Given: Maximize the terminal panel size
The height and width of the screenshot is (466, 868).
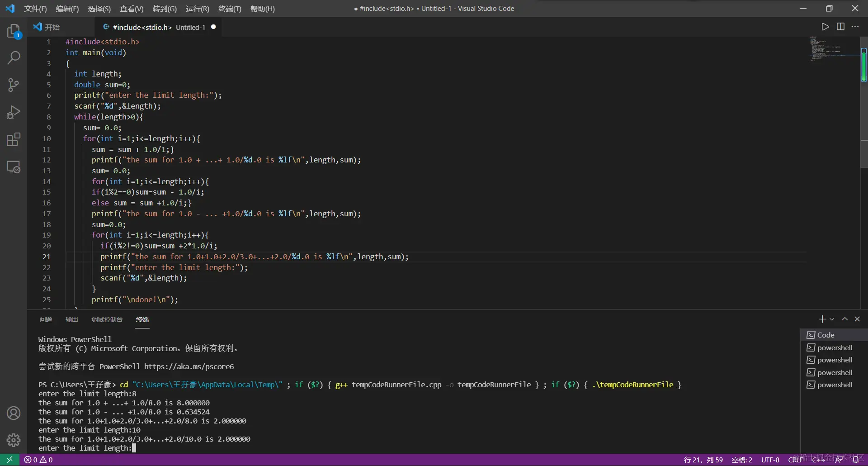Looking at the screenshot, I should point(844,319).
